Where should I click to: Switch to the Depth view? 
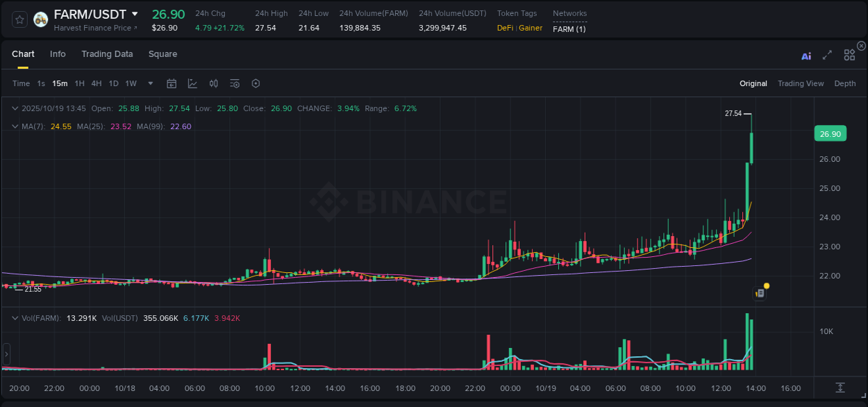point(845,83)
